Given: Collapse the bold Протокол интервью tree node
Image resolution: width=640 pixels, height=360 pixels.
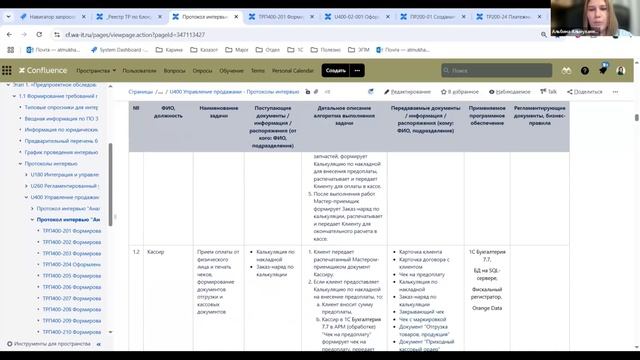Looking at the screenshot, I should (33, 220).
